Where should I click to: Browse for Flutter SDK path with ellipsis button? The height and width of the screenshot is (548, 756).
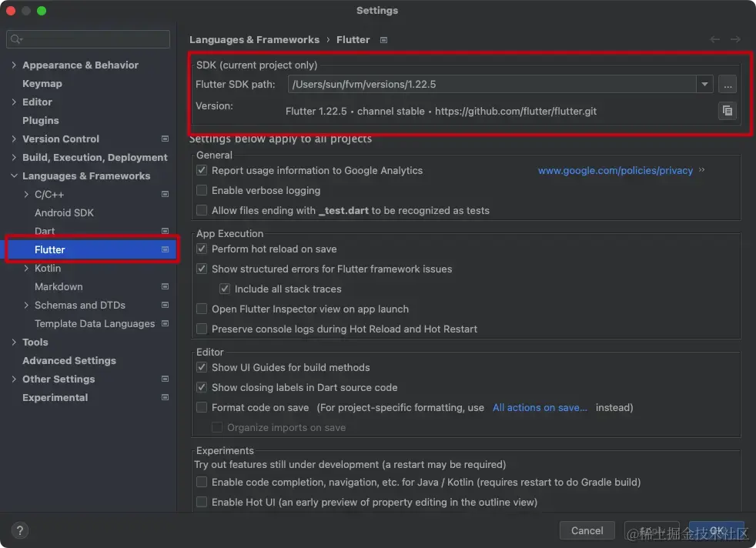pyautogui.click(x=728, y=85)
